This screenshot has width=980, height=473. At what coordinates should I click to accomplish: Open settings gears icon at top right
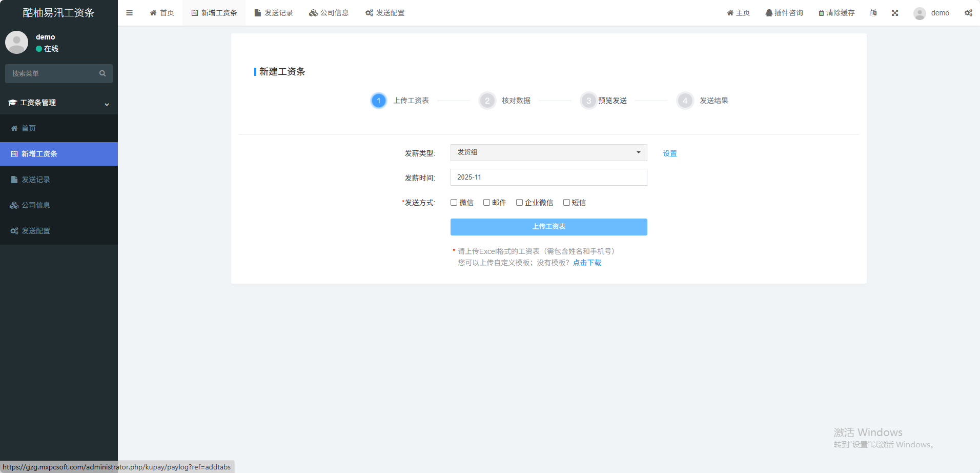pyautogui.click(x=968, y=13)
